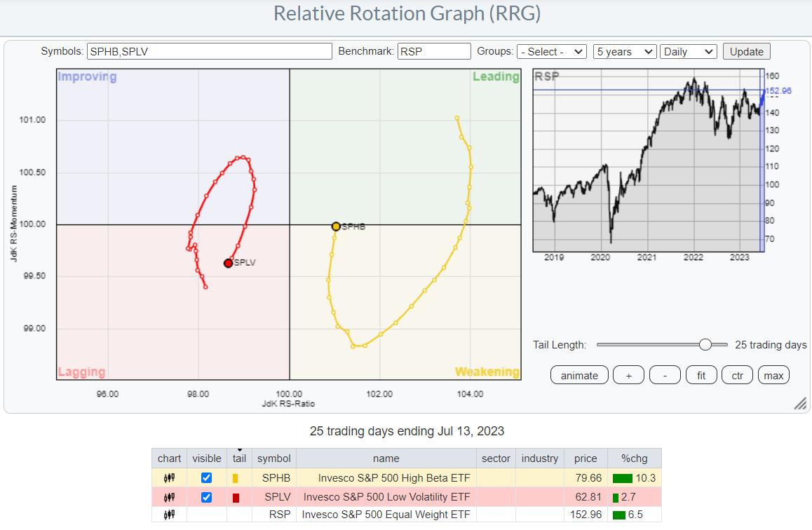Click the SPHB yellow tail color swatch
The height and width of the screenshot is (530, 812).
pyautogui.click(x=236, y=478)
